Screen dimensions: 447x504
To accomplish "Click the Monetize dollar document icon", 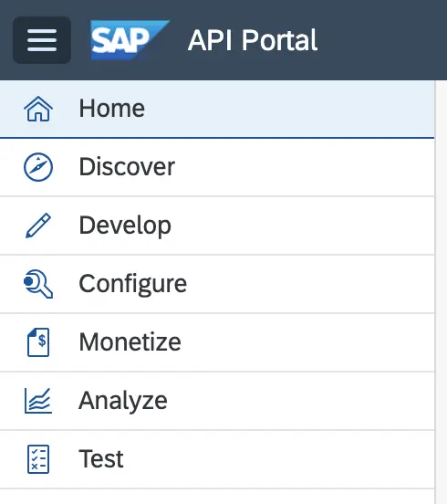I will (x=38, y=342).
